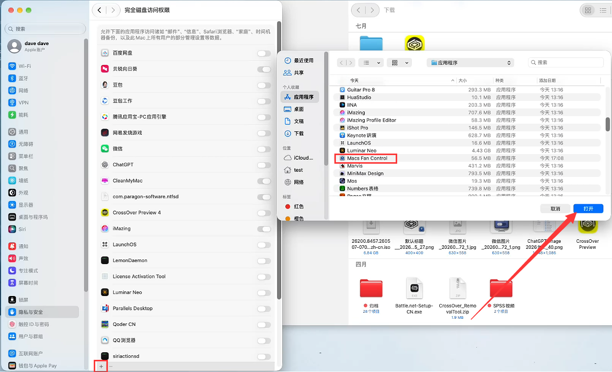
Task: Choose the 红色 tag in file dialog
Action: 295,206
